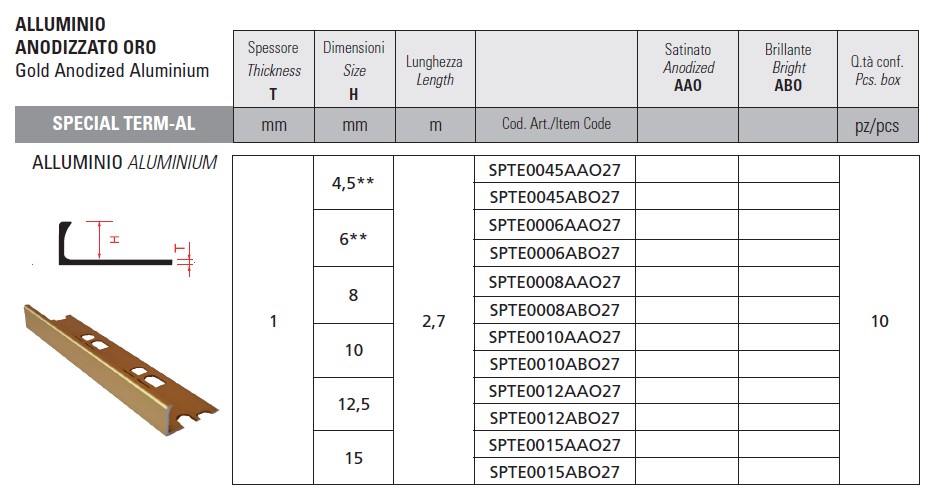The image size is (932, 498).
Task: Select item code SPTE0012ABO27
Action: (x=555, y=418)
